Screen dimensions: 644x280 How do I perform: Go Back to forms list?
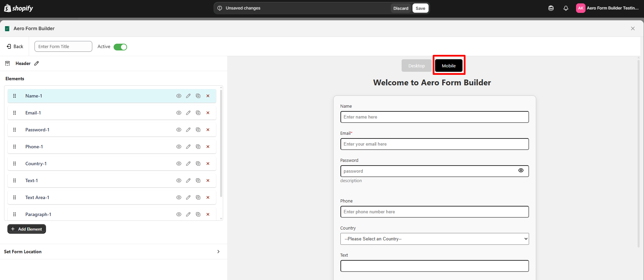click(15, 46)
